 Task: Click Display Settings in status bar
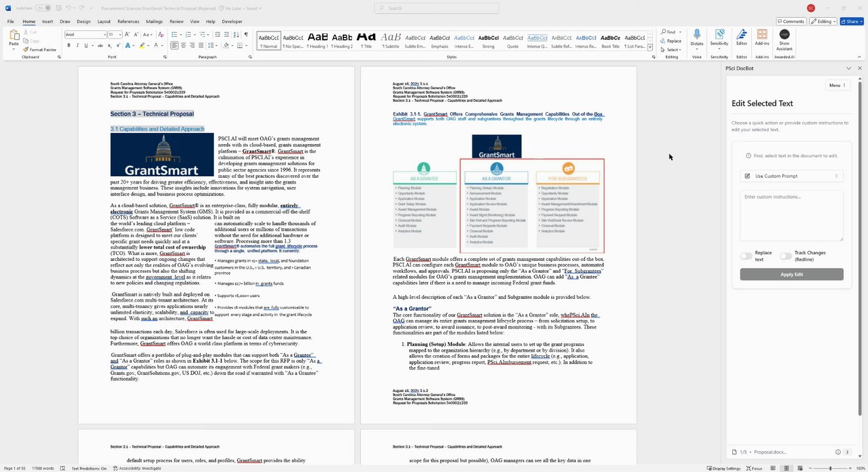pyautogui.click(x=724, y=468)
